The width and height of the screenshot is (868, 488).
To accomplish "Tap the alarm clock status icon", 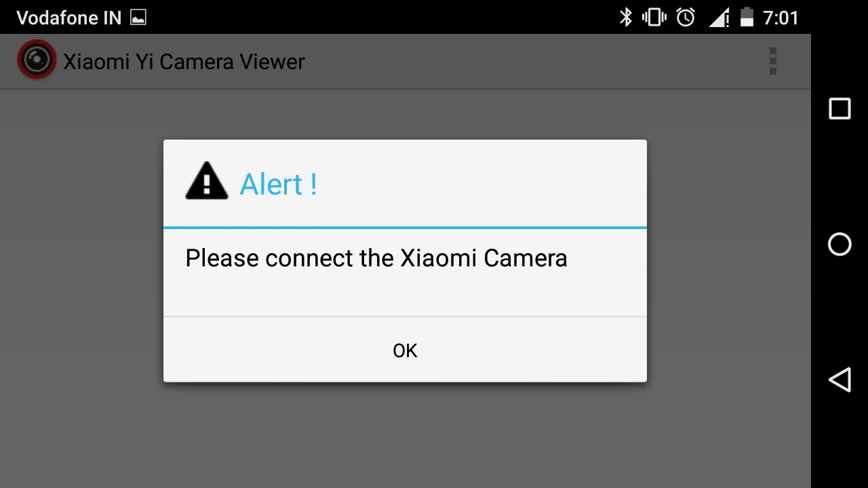I will (x=686, y=17).
